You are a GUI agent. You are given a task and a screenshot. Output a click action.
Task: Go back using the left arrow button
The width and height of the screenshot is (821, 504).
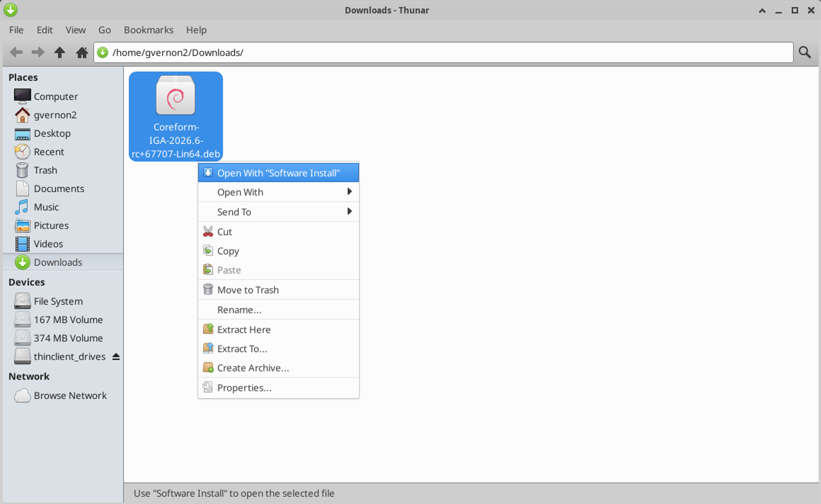pos(16,52)
